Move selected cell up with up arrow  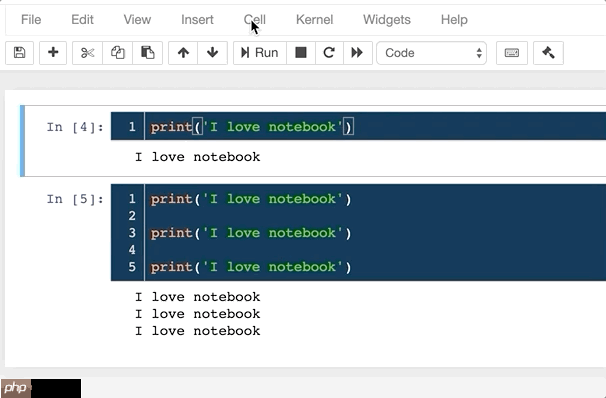coord(183,53)
